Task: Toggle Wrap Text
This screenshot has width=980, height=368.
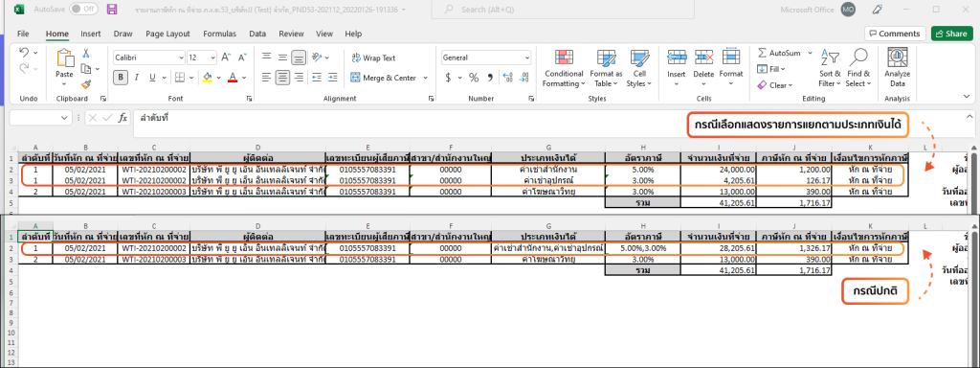Action: point(374,57)
